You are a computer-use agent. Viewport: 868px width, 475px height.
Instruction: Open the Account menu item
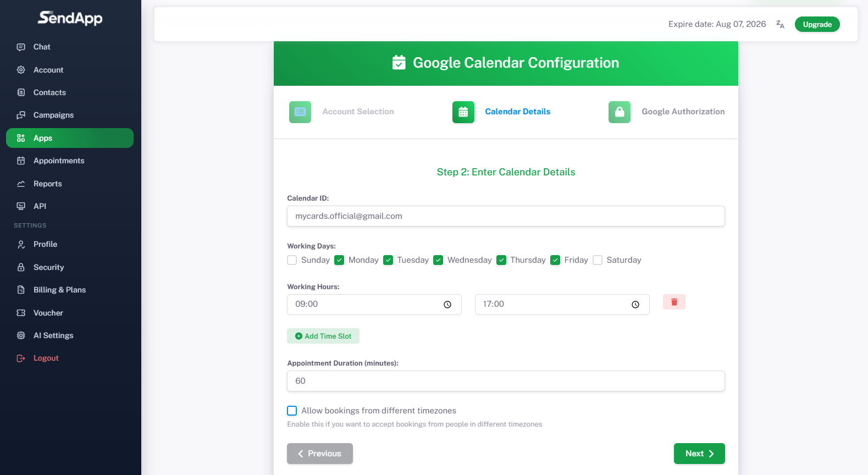coord(70,70)
